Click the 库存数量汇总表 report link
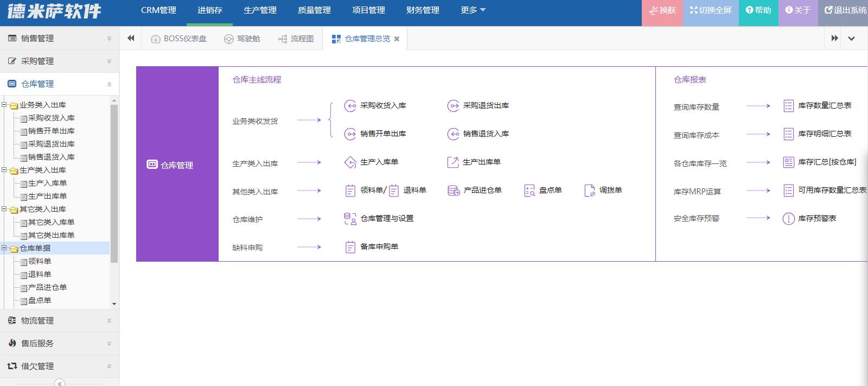The width and height of the screenshot is (868, 386). [824, 106]
